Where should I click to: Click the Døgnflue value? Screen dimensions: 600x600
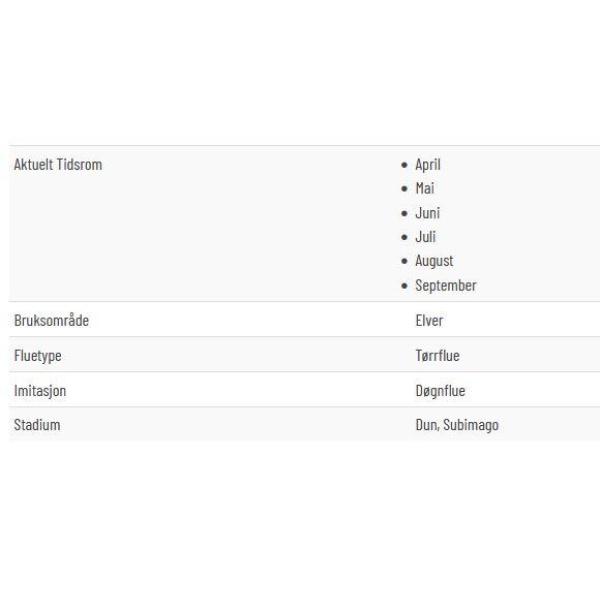(440, 391)
